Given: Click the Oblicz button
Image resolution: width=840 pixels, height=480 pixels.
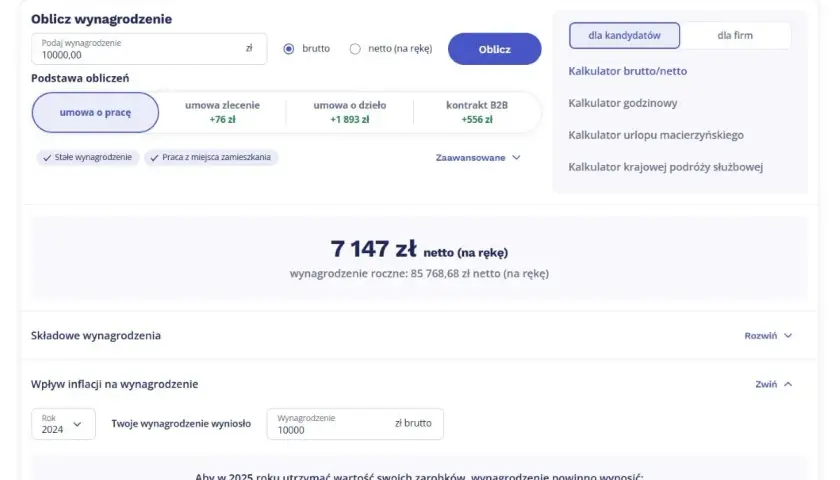Looking at the screenshot, I should point(494,49).
